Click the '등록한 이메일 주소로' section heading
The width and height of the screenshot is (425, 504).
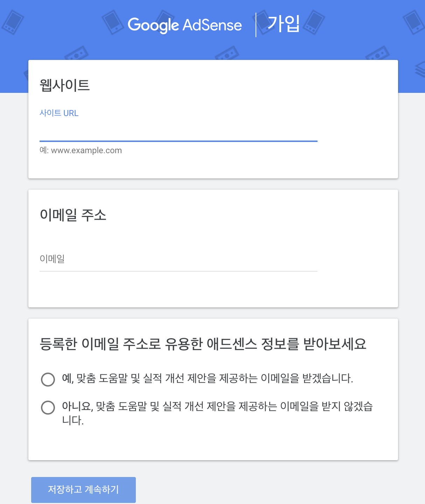pos(203,344)
